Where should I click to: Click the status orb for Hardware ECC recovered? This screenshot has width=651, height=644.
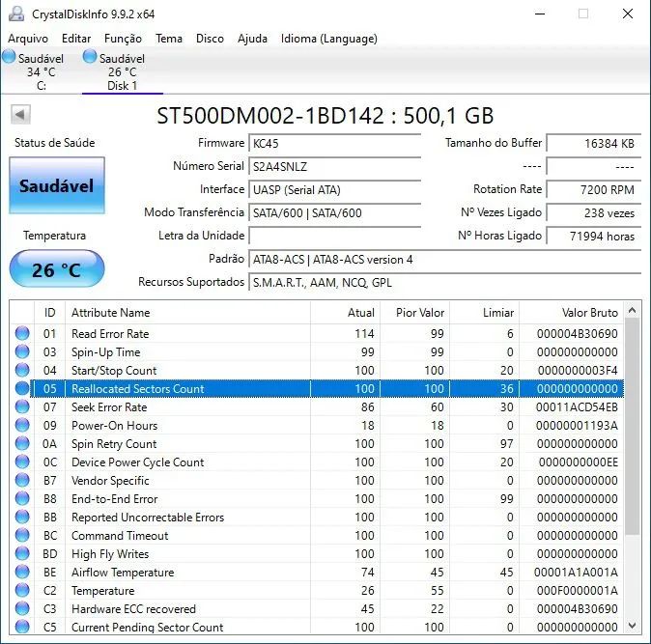click(x=22, y=608)
